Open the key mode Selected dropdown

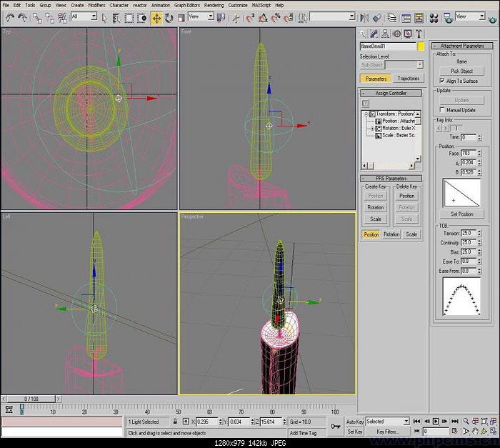(387, 422)
